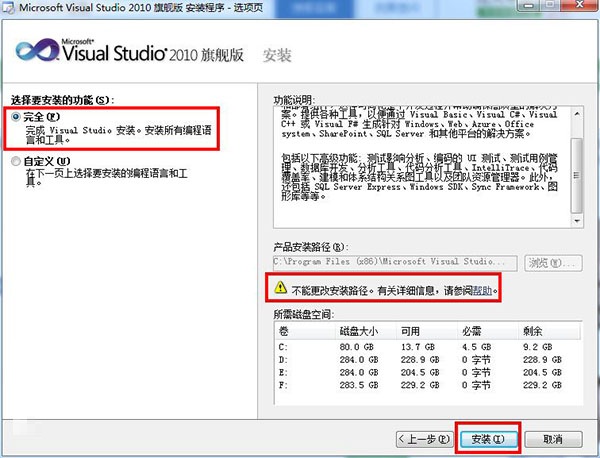Click the 功能说明 label
The height and width of the screenshot is (458, 600).
click(x=294, y=100)
